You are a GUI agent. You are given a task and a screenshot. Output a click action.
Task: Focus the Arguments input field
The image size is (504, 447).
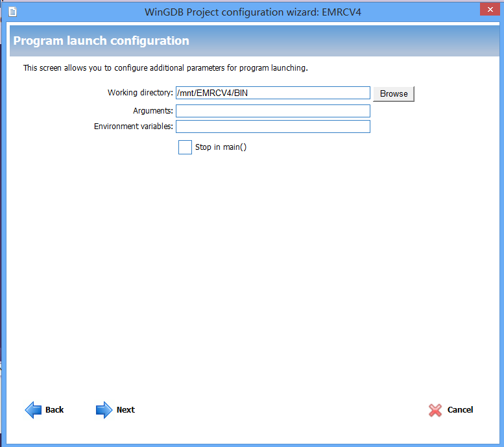273,111
